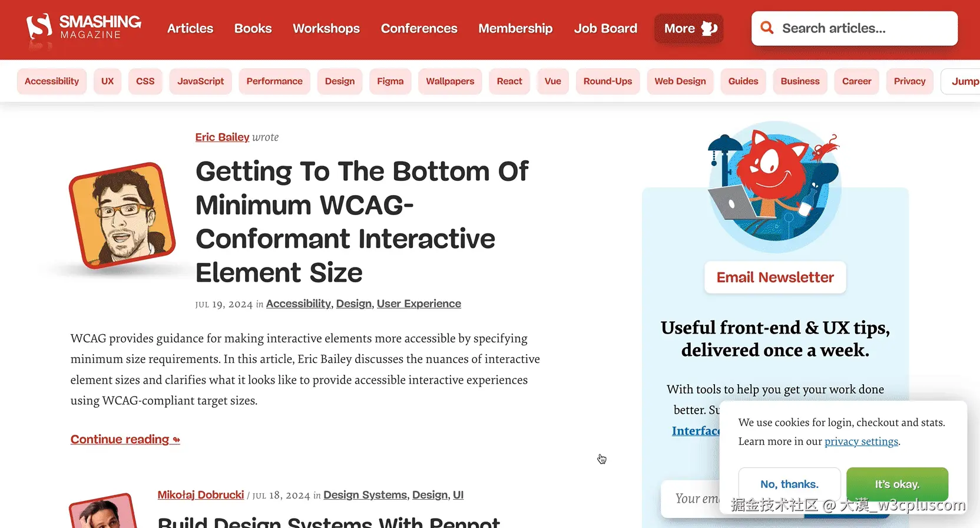Decline cookies with No, thanks
This screenshot has width=980, height=528.
(789, 484)
